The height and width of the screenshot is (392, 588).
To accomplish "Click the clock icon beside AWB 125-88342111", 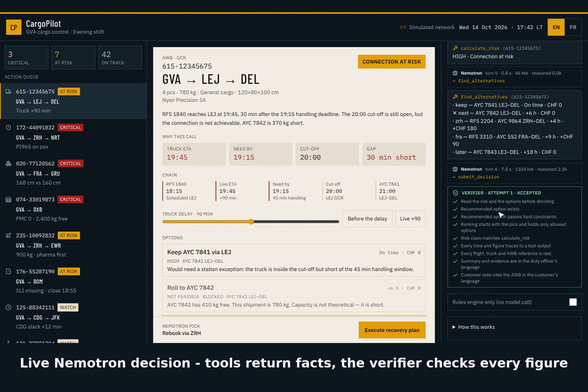I will [x=8, y=307].
